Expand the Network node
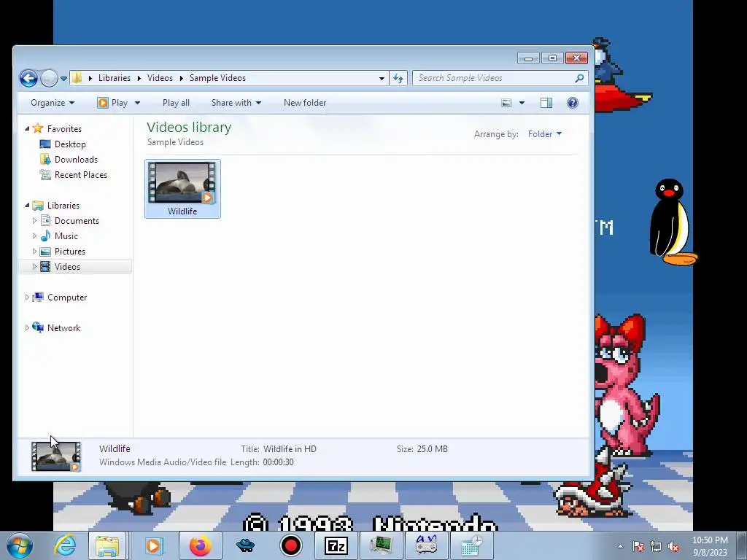The height and width of the screenshot is (560, 747). pyautogui.click(x=27, y=327)
